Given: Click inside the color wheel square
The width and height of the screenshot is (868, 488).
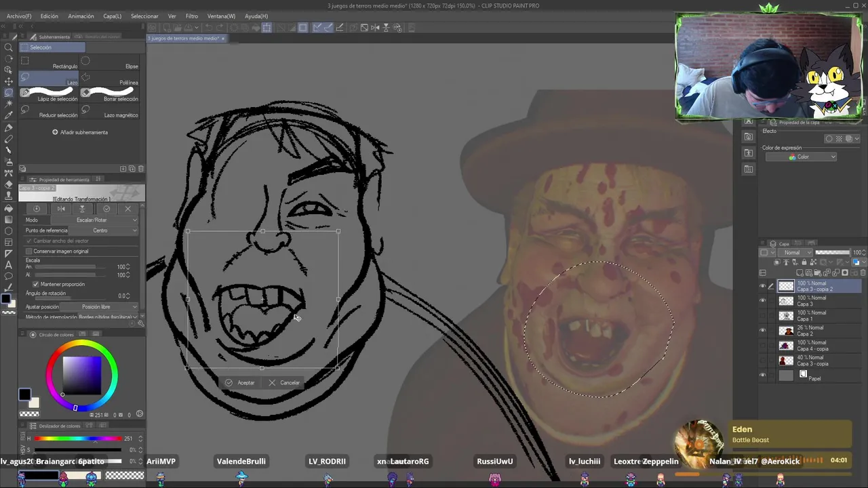Looking at the screenshot, I should tap(82, 375).
